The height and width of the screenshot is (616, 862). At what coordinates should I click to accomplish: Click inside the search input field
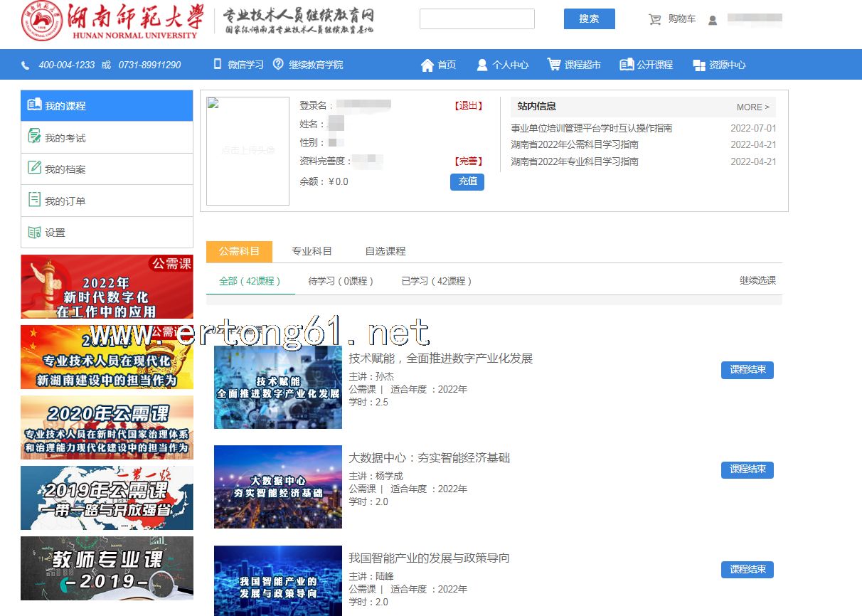[477, 19]
